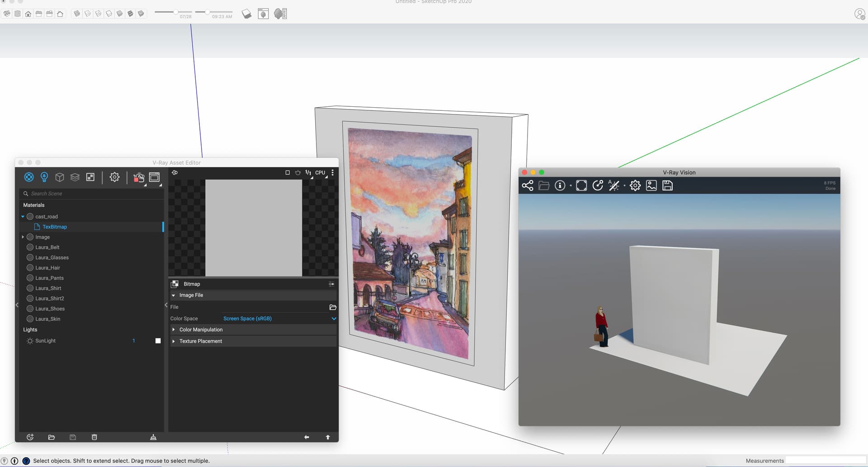This screenshot has height=467, width=868.
Task: Click the Bitmap header options slider icon
Action: [331, 284]
